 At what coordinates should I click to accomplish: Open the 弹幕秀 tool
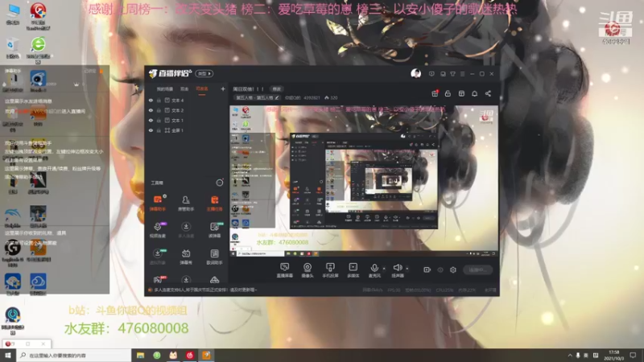point(186,257)
